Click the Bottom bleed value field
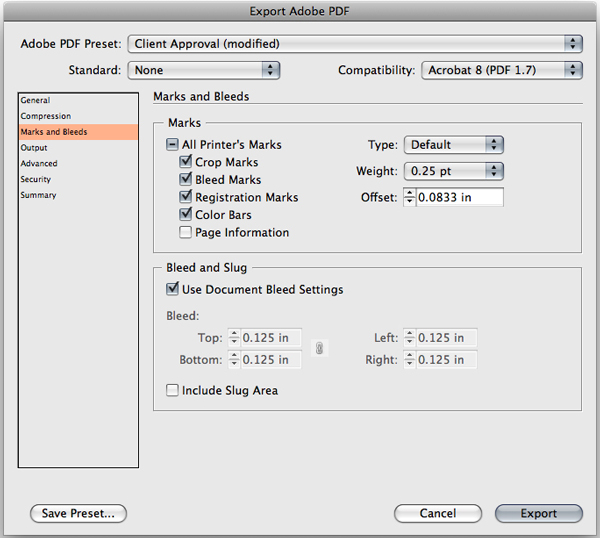 [271, 360]
